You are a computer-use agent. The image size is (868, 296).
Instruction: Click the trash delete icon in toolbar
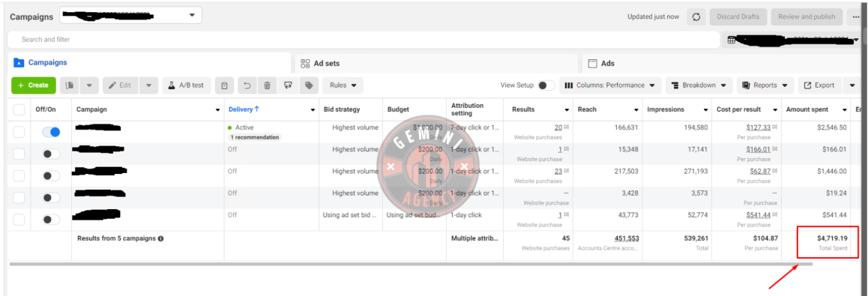pyautogui.click(x=268, y=85)
